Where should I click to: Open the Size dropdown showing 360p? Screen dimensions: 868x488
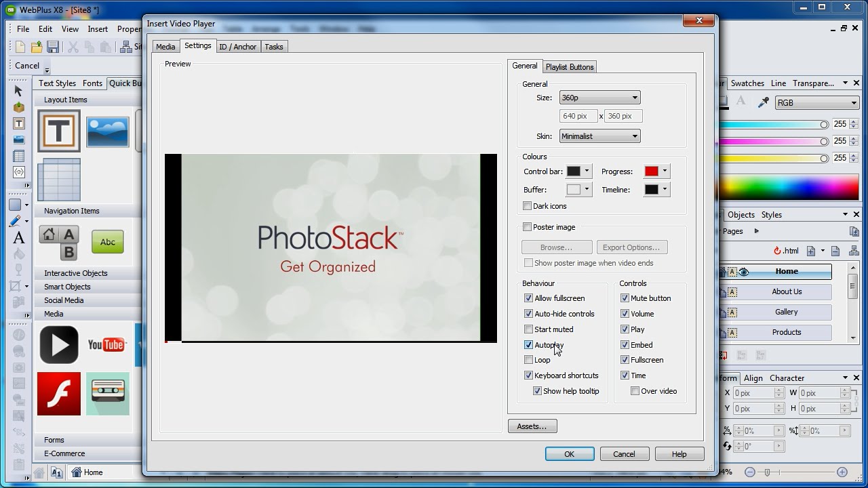(599, 98)
